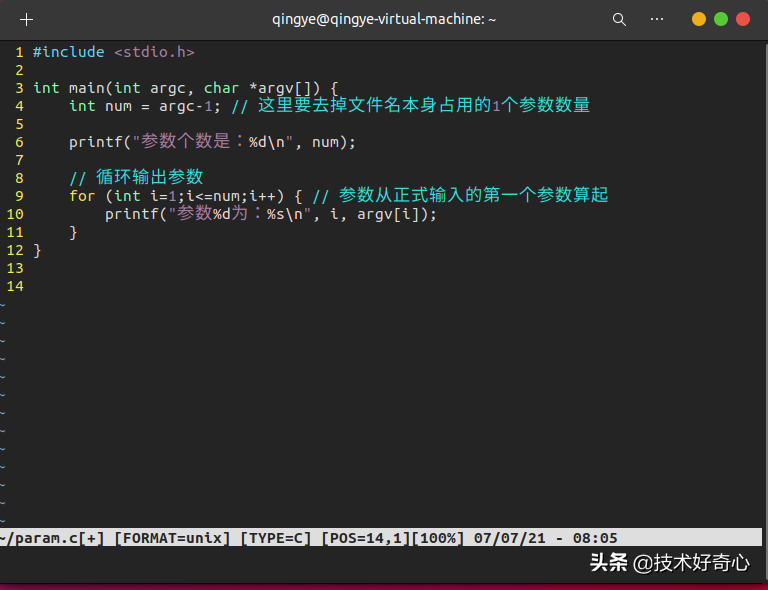Click string '参数个数是：%d\n' on line 6
Image resolution: width=768 pixels, height=590 pixels.
coord(213,142)
